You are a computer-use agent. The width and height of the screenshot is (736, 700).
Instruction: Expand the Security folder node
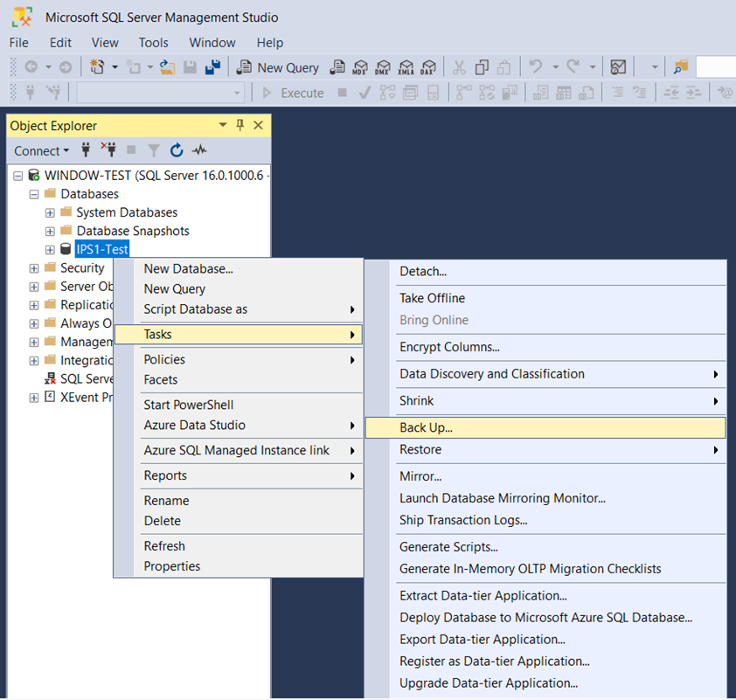point(34,268)
